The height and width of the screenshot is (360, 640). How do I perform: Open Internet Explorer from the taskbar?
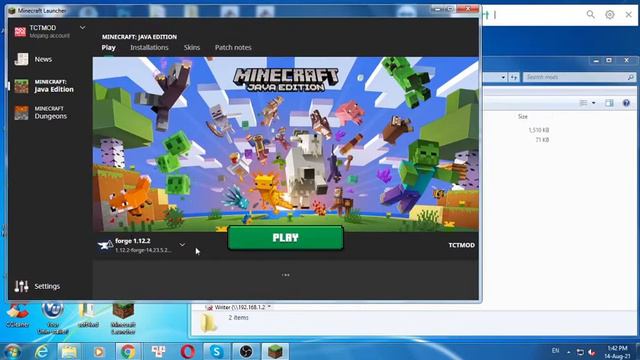pyautogui.click(x=42, y=351)
